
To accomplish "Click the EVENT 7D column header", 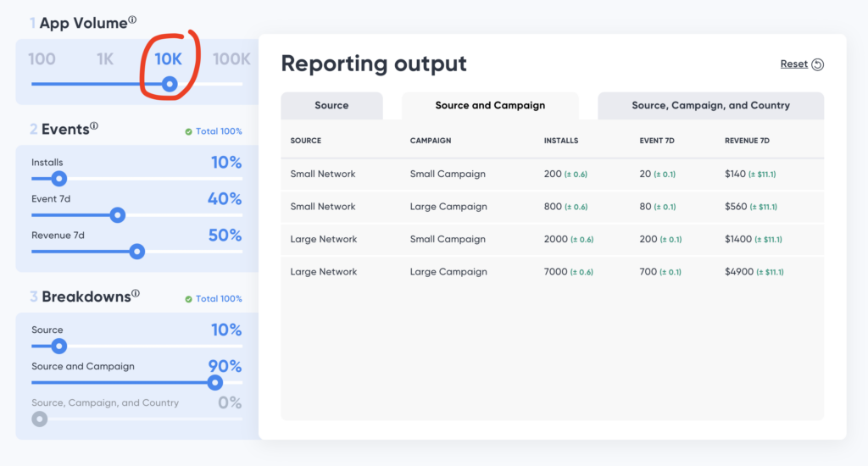I will [657, 141].
